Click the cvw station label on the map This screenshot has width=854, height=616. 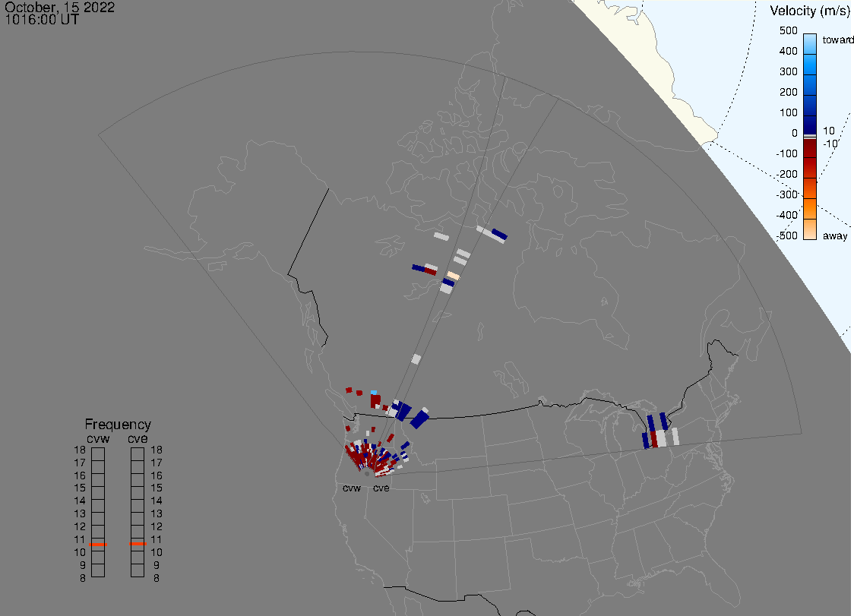click(x=351, y=488)
